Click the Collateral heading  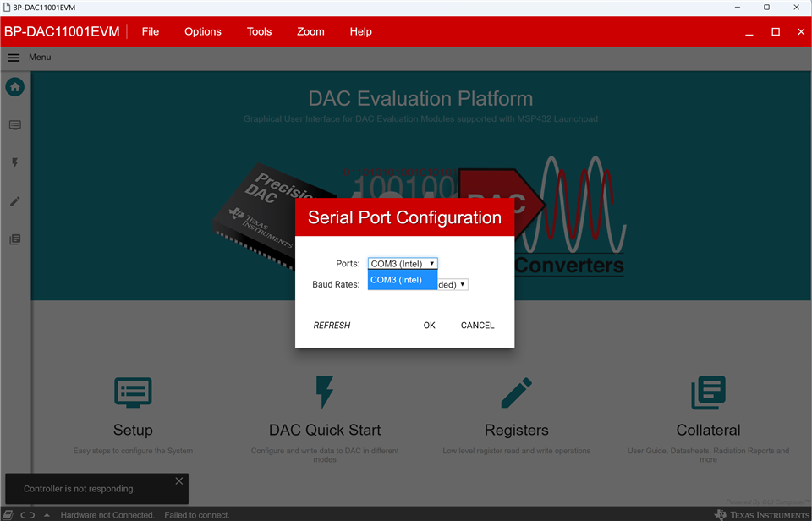(708, 430)
